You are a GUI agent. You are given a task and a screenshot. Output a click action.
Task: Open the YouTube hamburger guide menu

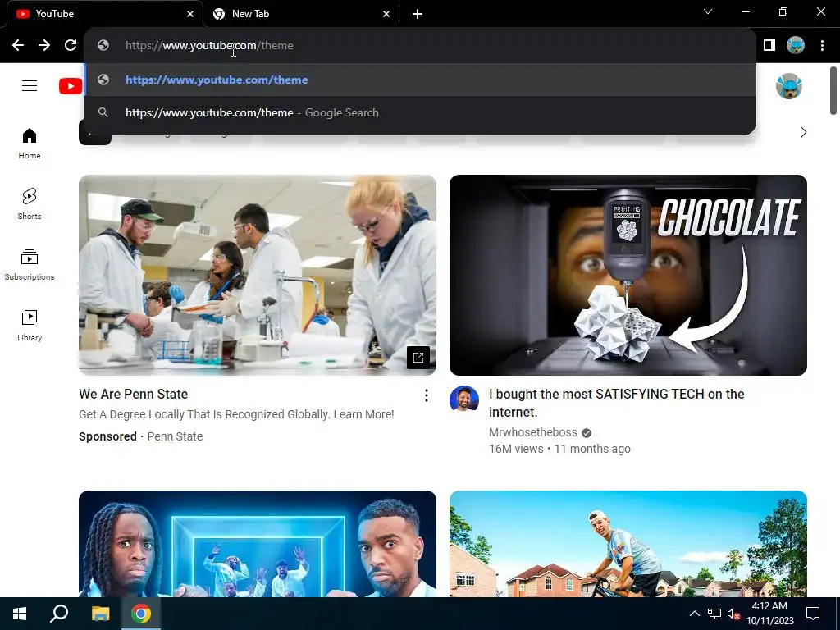point(30,85)
